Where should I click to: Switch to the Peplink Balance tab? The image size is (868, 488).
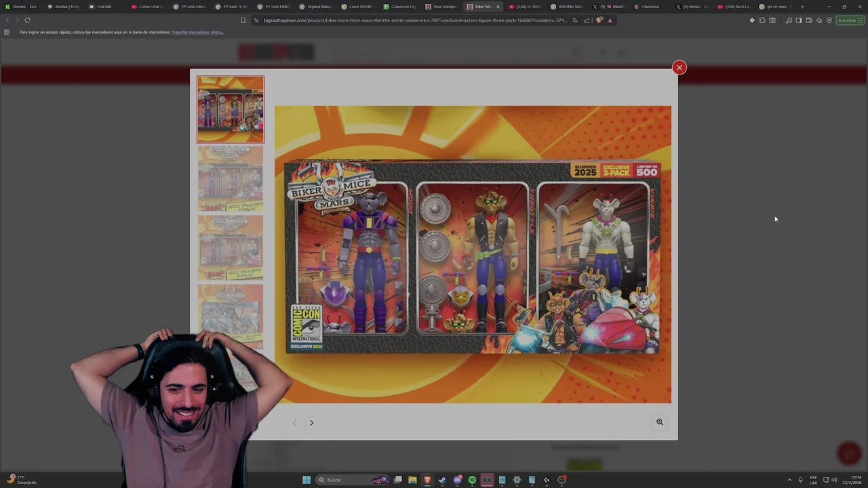tap(316, 7)
